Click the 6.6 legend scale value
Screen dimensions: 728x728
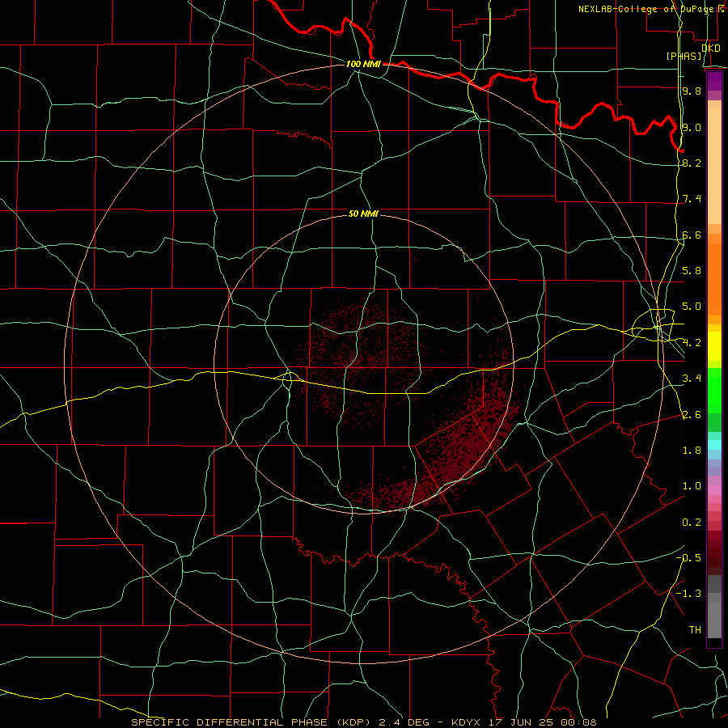[692, 235]
